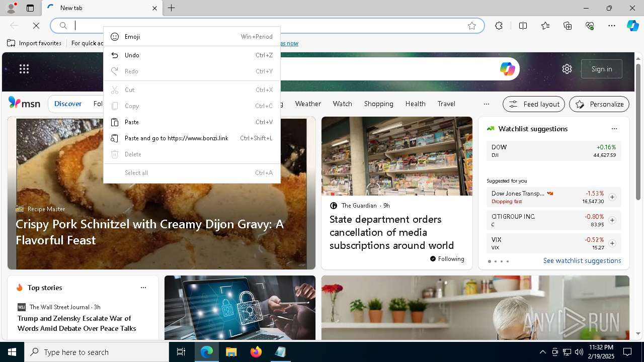Open Tab actions menu icon

[x=30, y=8]
